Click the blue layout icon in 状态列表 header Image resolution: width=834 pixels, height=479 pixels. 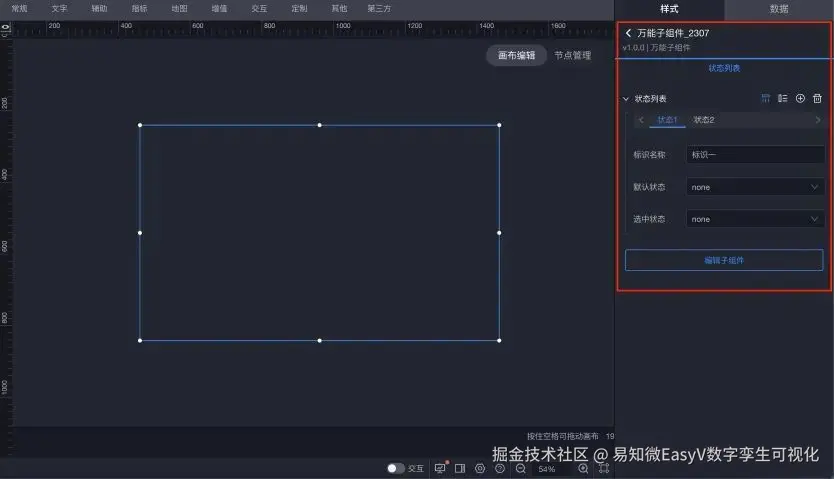765,98
